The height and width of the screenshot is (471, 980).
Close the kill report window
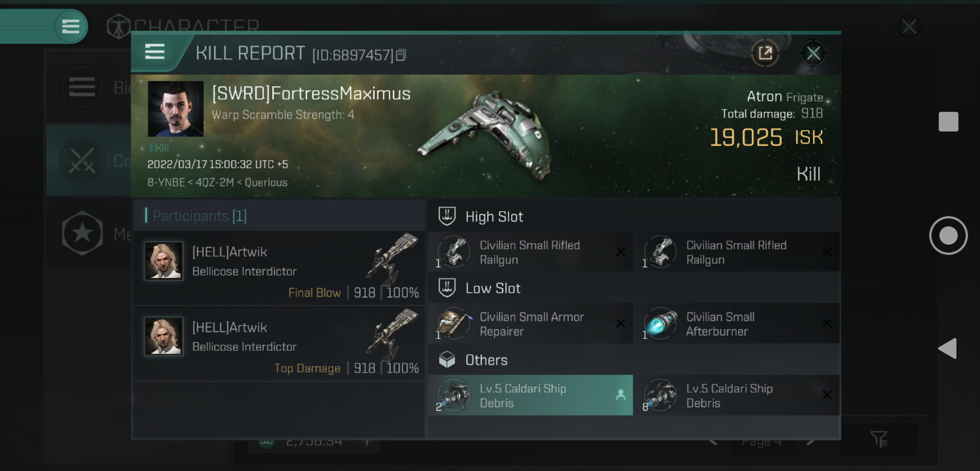813,54
